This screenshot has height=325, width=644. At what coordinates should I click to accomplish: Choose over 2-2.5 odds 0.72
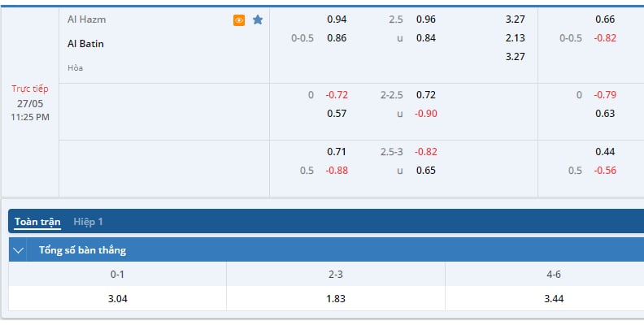tap(426, 95)
